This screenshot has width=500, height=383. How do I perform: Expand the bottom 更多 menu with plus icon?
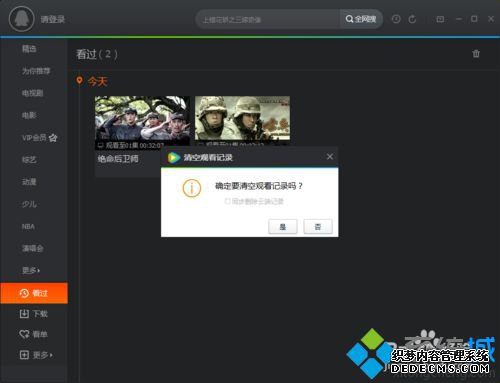coord(36,355)
